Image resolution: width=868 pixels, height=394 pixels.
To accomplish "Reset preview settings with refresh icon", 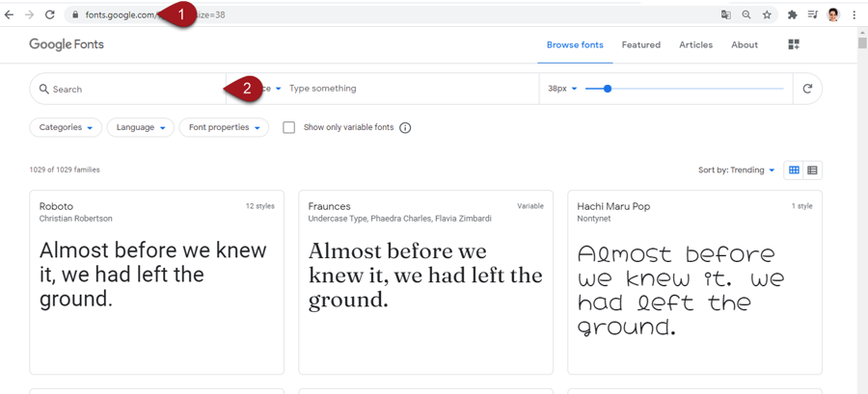I will pos(807,89).
